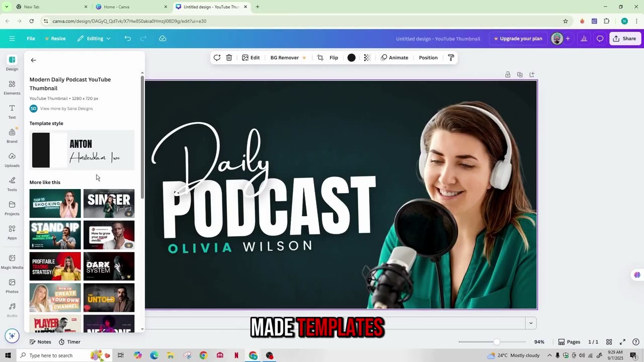Open the Elements panel in the sidebar
Screen dimensions: 644x362
[x=12, y=87]
